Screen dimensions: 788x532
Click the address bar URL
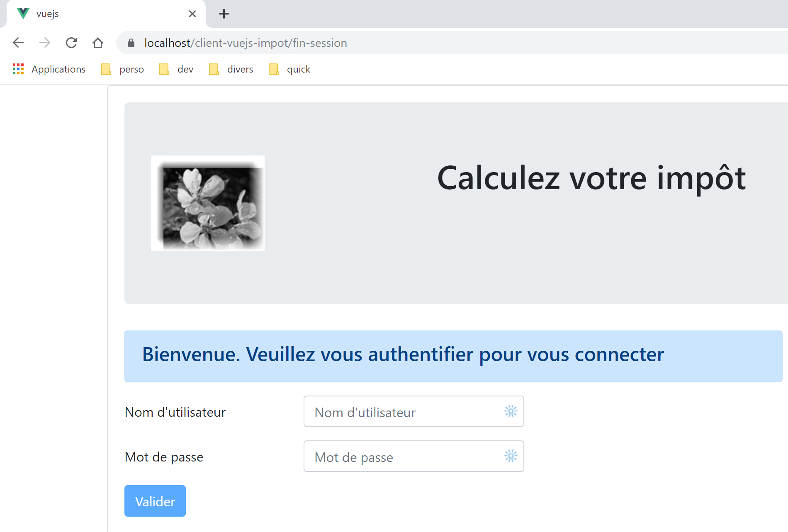(246, 43)
